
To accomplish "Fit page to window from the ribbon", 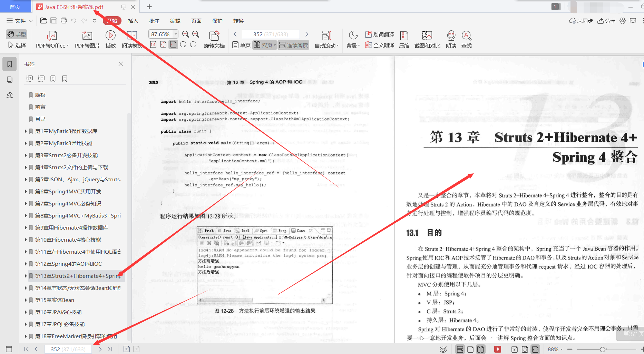I will tap(163, 44).
